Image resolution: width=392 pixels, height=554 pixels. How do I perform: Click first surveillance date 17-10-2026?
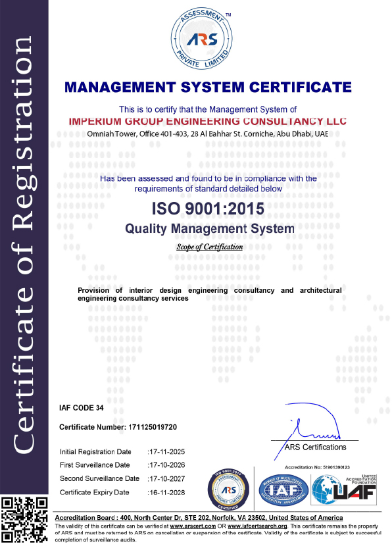[166, 465]
